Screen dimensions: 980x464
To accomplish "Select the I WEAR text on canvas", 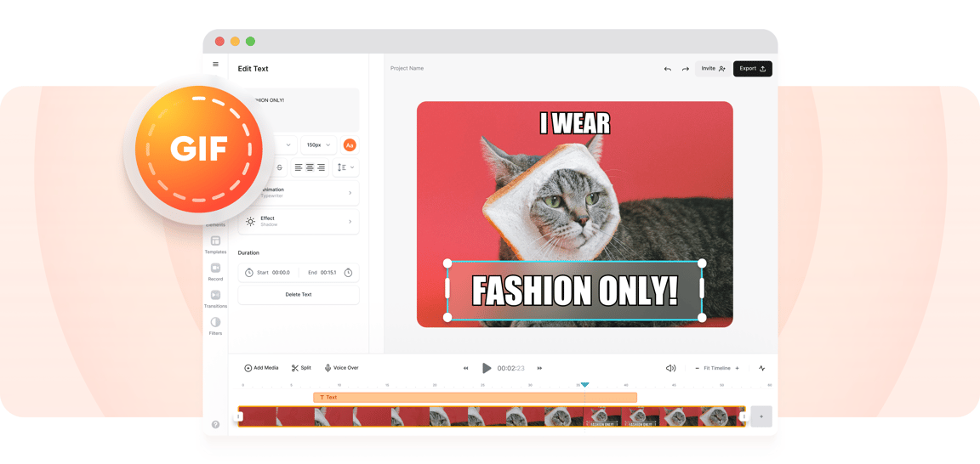I will 574,123.
